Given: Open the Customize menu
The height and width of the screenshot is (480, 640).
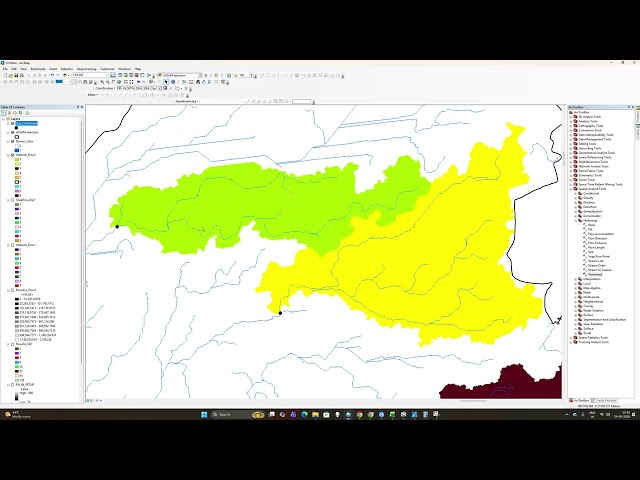Looking at the screenshot, I should coord(107,69).
